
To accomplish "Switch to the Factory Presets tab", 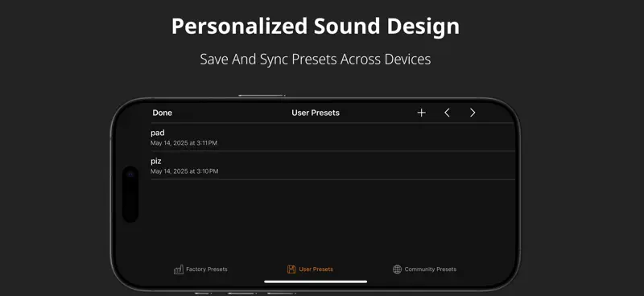I will [x=200, y=269].
